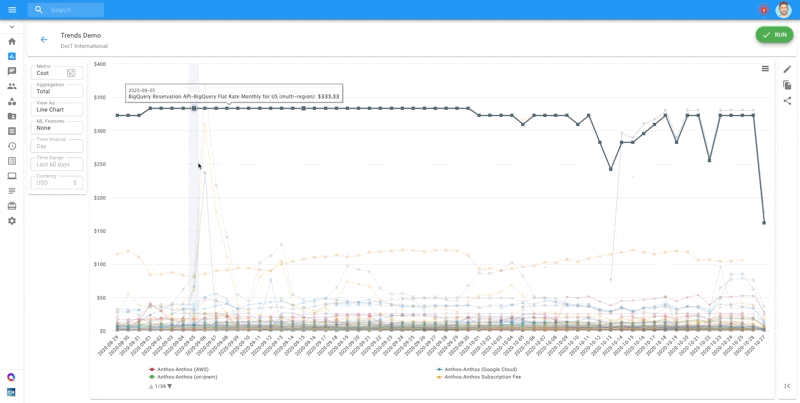Focus the Search field in top bar
Screen dimensions: 800x403
coord(66,10)
